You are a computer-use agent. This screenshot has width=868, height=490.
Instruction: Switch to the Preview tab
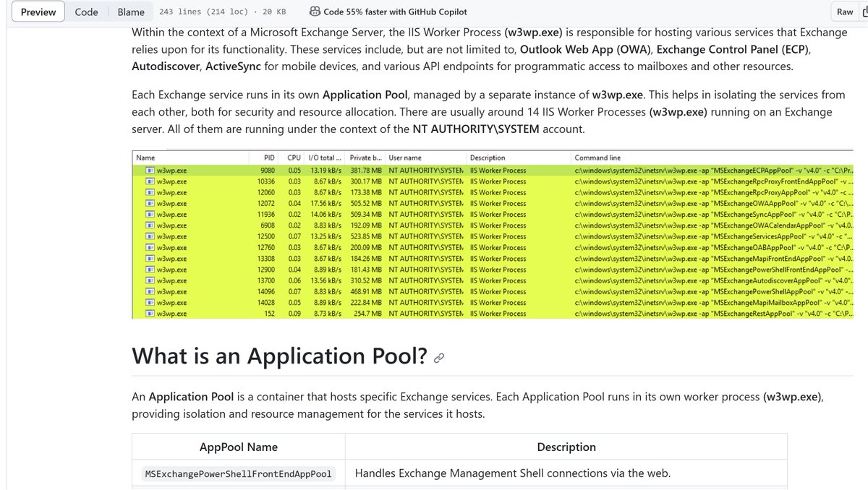pyautogui.click(x=38, y=12)
